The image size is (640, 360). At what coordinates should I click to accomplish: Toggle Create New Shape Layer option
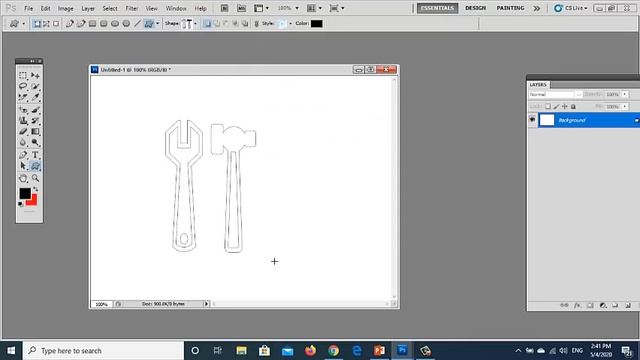click(x=207, y=24)
